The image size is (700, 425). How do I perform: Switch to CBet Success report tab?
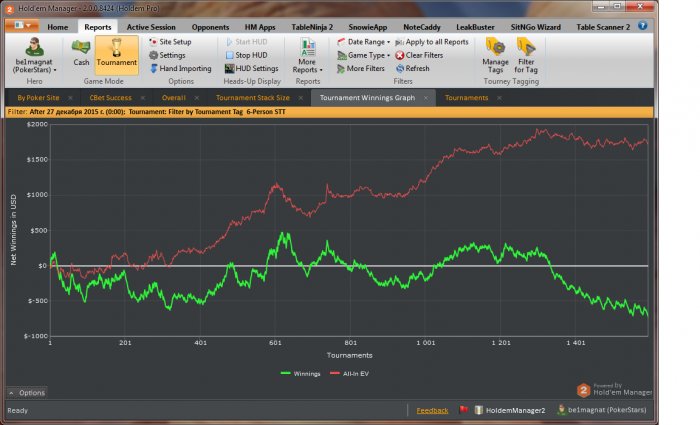coord(110,98)
